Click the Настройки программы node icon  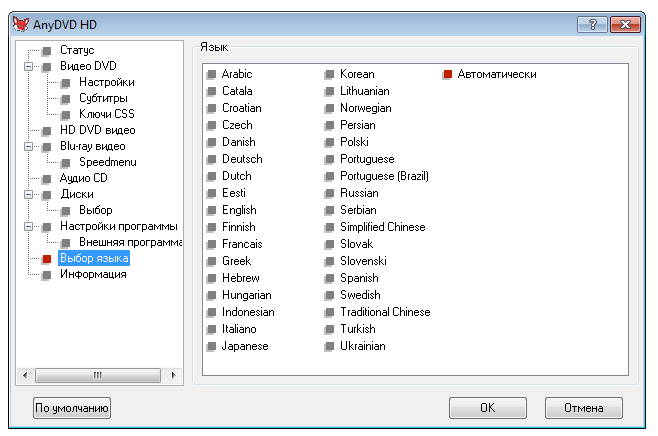pos(47,227)
